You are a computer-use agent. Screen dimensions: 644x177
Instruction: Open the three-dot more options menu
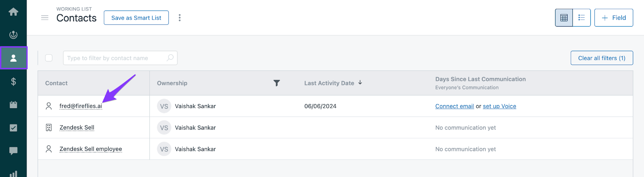click(180, 18)
